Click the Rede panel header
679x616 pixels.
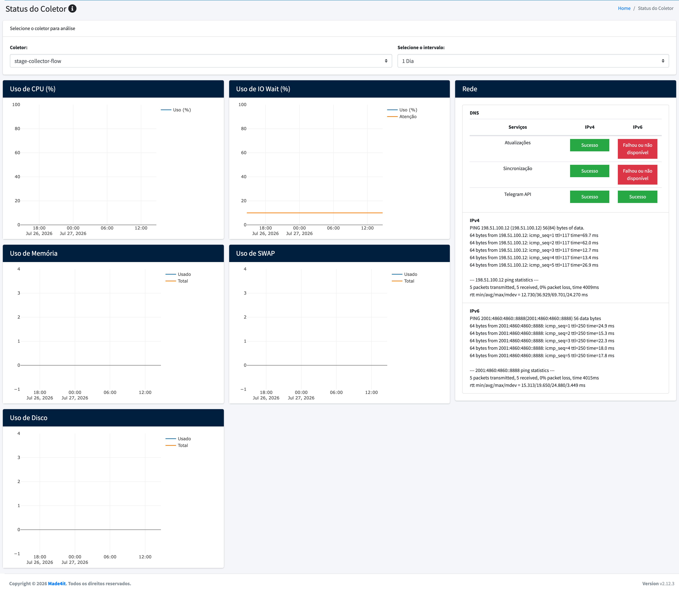coord(565,89)
